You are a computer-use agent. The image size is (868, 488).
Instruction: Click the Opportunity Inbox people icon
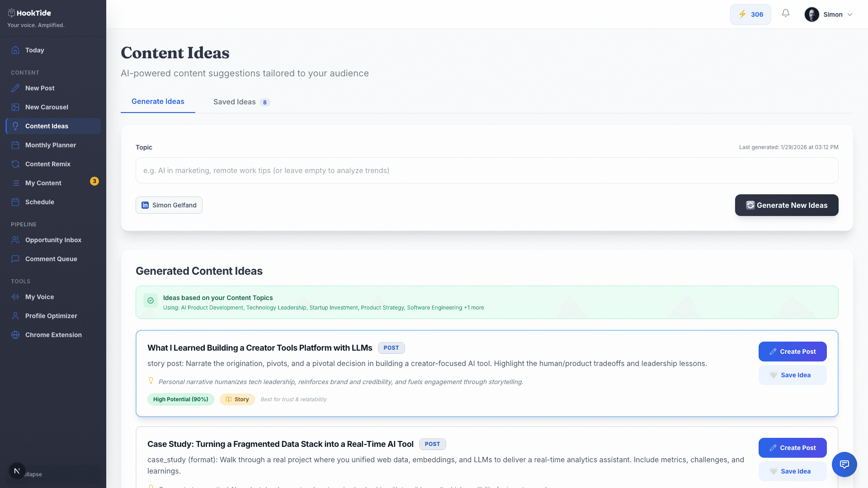point(15,240)
